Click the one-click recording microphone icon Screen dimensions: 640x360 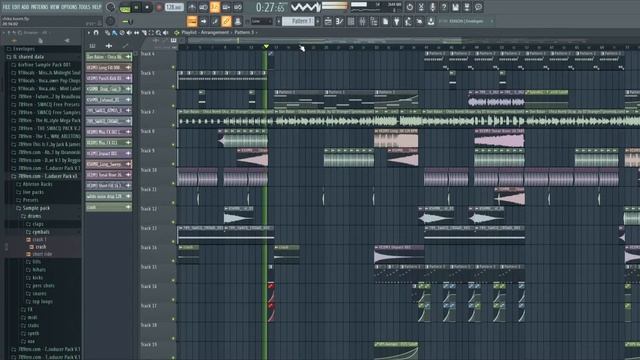tap(433, 7)
